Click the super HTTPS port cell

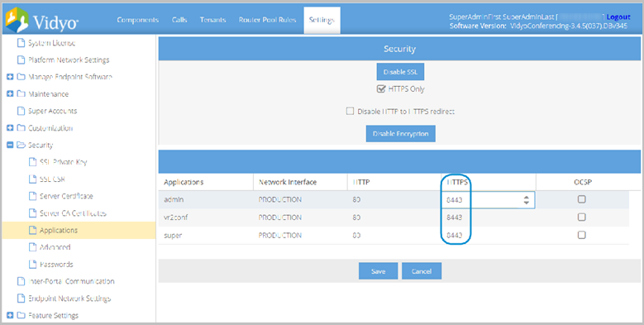point(489,236)
